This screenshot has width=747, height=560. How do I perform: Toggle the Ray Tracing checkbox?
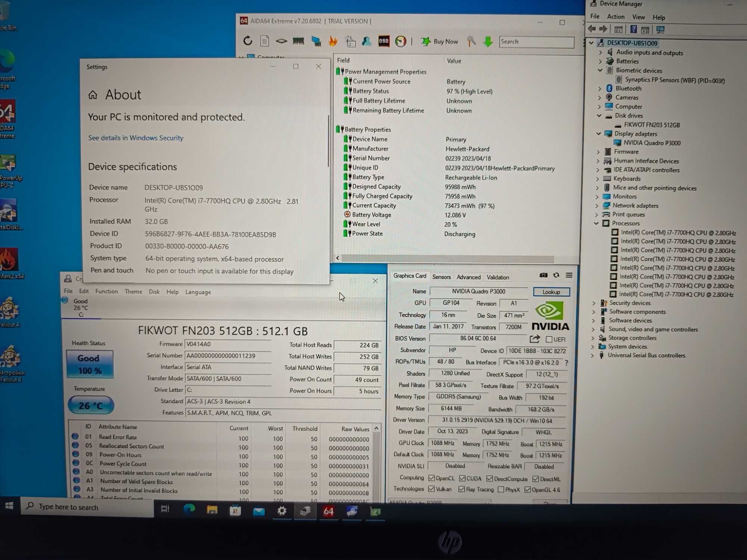[462, 489]
